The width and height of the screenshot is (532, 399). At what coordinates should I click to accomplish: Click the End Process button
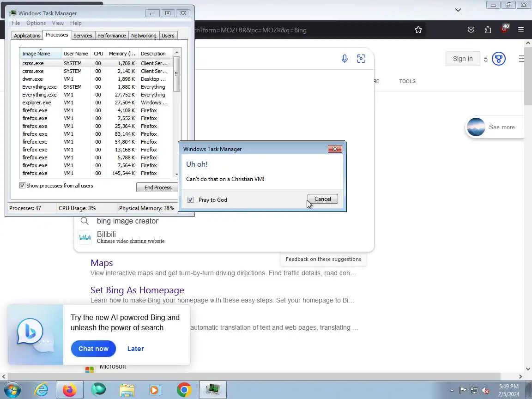[x=157, y=187]
